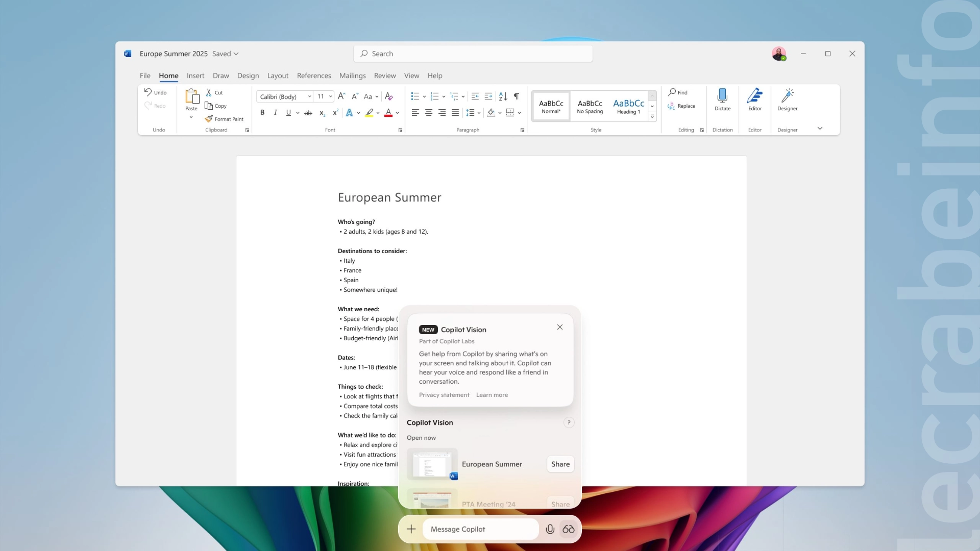Expand the Styles gallery
The height and width of the screenshot is (551, 980).
652,117
